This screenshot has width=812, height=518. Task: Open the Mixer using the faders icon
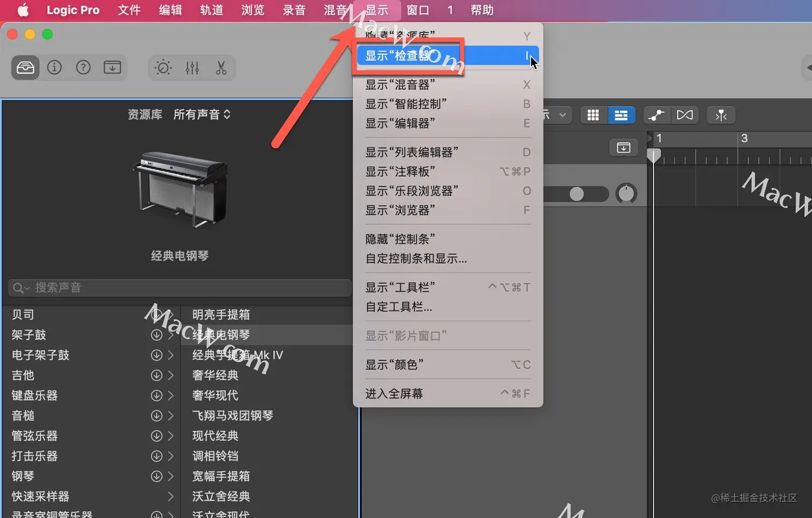coord(192,68)
